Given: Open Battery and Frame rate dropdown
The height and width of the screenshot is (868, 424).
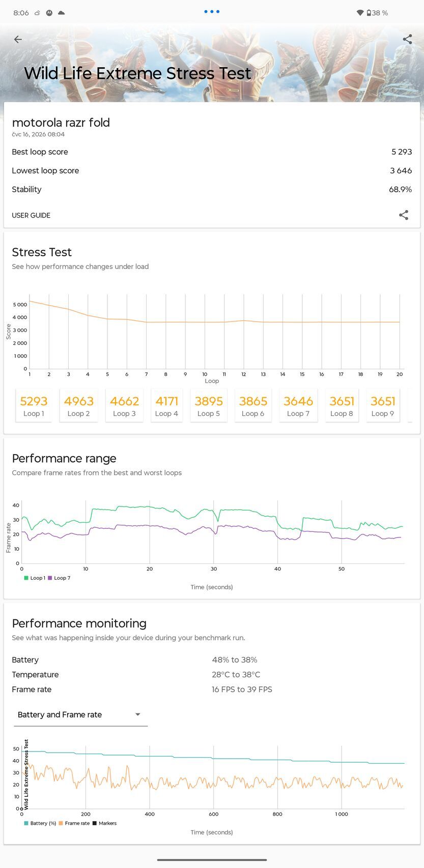Looking at the screenshot, I should point(80,714).
